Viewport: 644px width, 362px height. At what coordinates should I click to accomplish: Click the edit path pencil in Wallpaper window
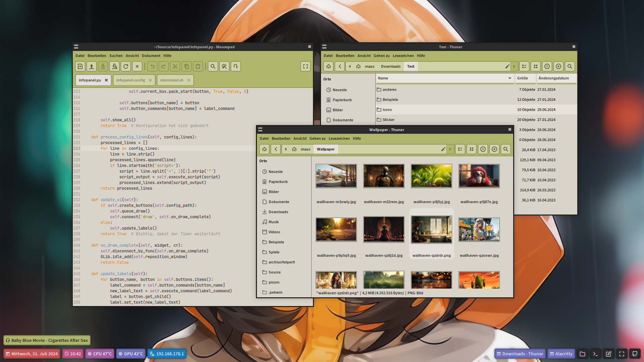coord(443,149)
